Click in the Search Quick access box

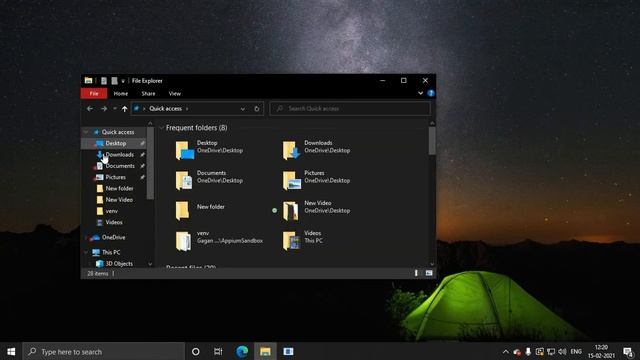coord(350,109)
